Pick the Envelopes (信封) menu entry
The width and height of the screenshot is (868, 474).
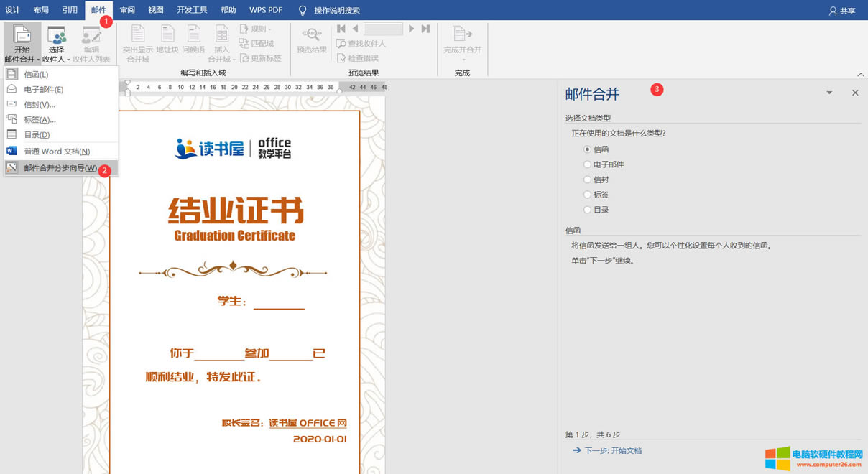(x=39, y=104)
